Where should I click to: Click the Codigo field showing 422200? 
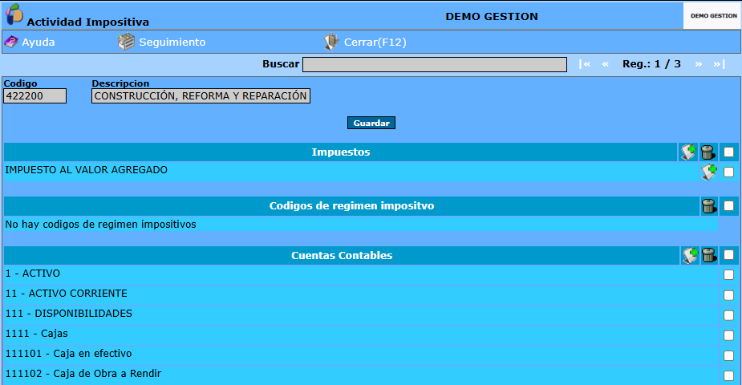[x=35, y=96]
